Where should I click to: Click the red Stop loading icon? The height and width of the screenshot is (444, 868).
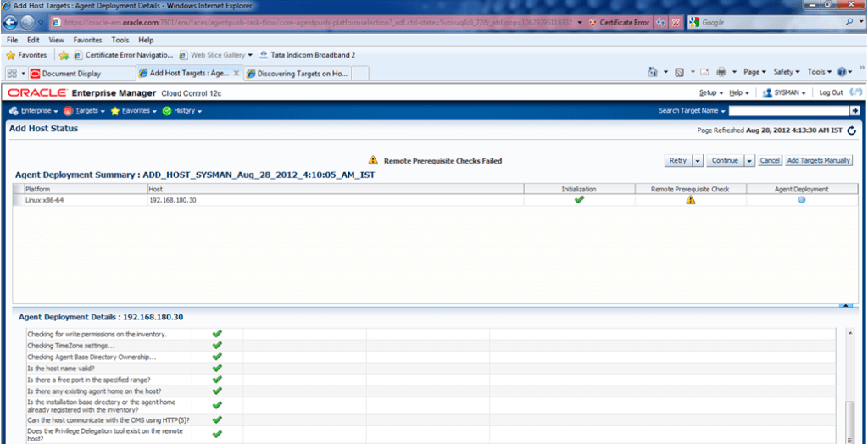[x=676, y=23]
